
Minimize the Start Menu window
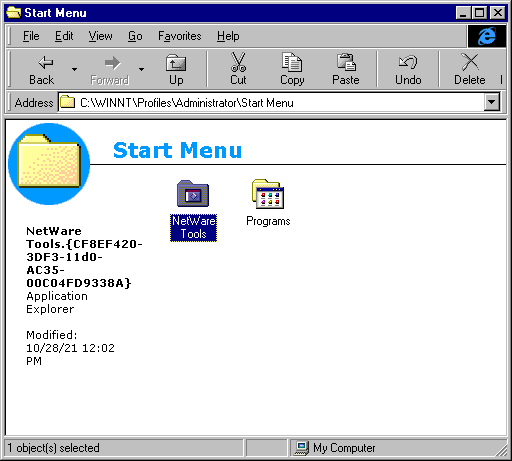[463, 13]
